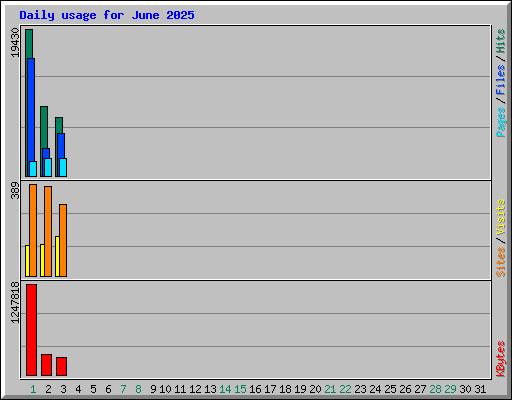This screenshot has width=512, height=400.
Task: Click the Files legend label
Action: coord(500,80)
